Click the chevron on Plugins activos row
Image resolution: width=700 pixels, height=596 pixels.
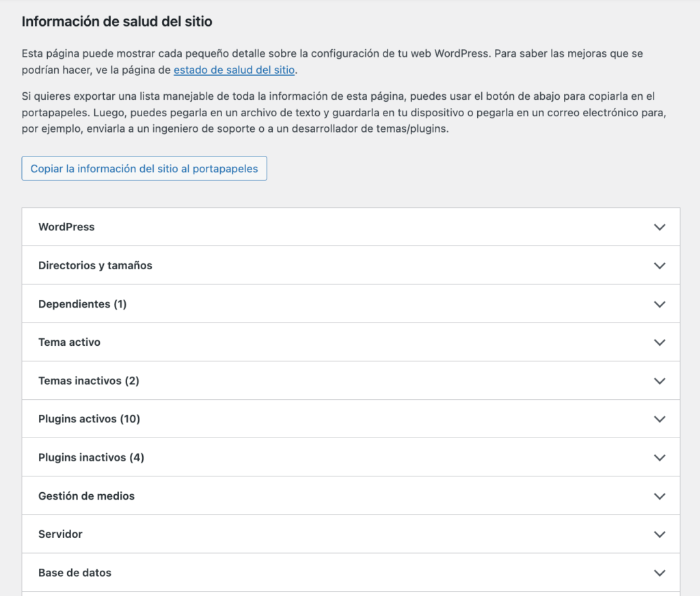[x=660, y=419]
